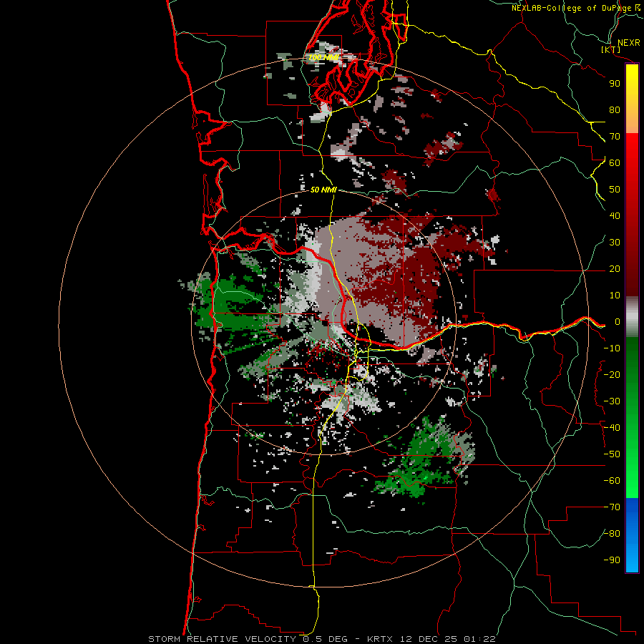Click the 90 value on the velocity scale
Viewport: 644px width, 644px height.
[615, 84]
